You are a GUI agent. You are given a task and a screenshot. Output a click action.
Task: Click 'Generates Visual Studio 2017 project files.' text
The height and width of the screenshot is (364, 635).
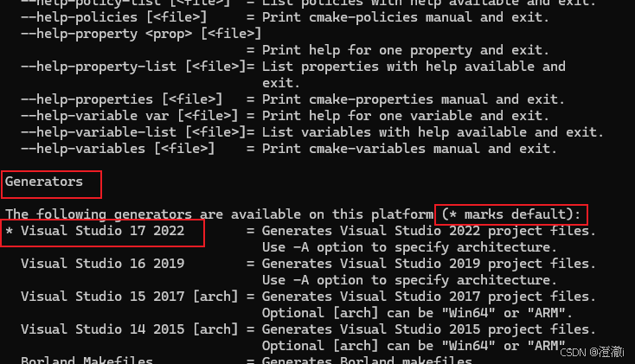429,297
